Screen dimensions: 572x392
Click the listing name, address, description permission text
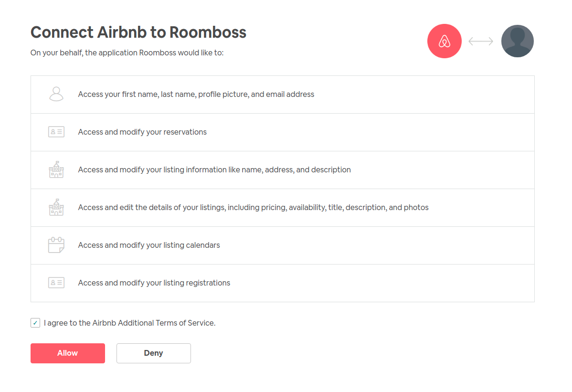[214, 170]
